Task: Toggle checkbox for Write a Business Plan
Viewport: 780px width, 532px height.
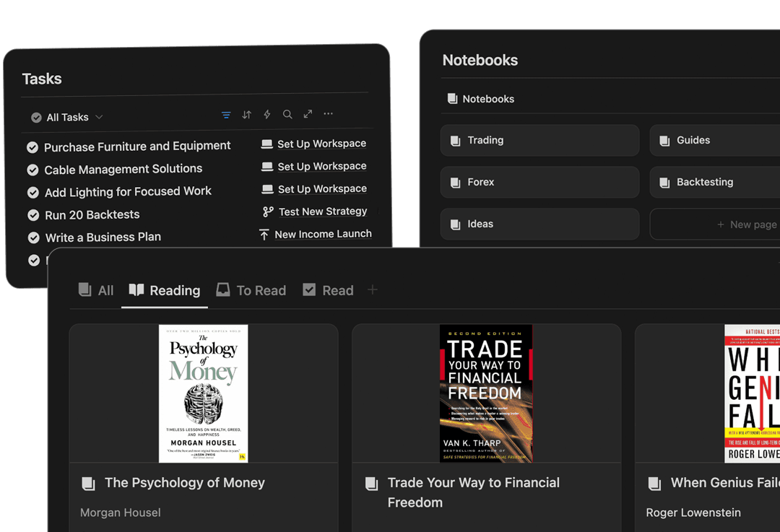Action: point(34,237)
